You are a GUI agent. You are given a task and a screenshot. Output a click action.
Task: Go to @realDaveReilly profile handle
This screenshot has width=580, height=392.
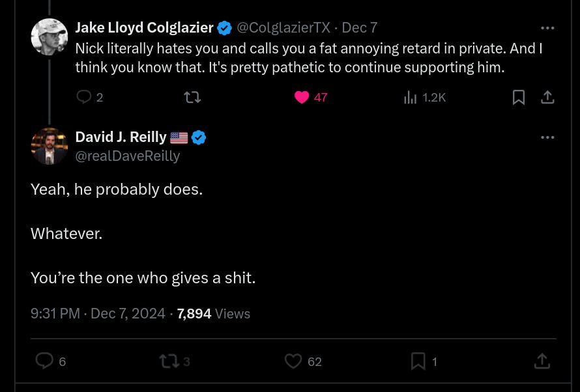click(x=127, y=156)
